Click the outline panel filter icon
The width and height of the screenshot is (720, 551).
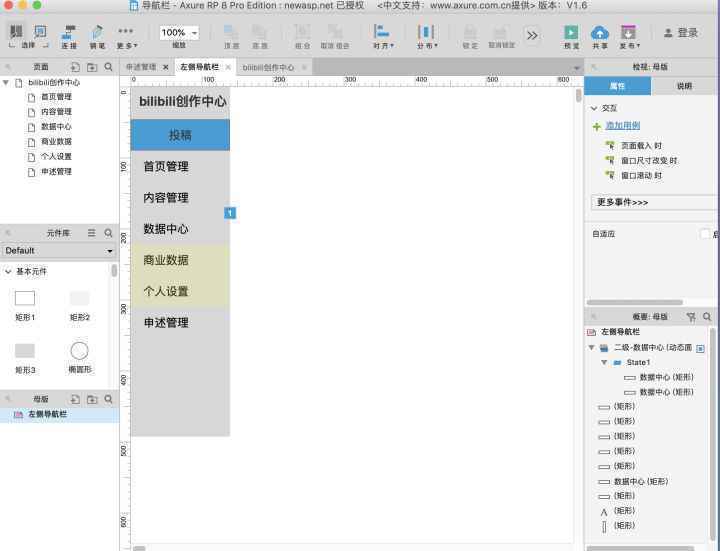pos(691,316)
